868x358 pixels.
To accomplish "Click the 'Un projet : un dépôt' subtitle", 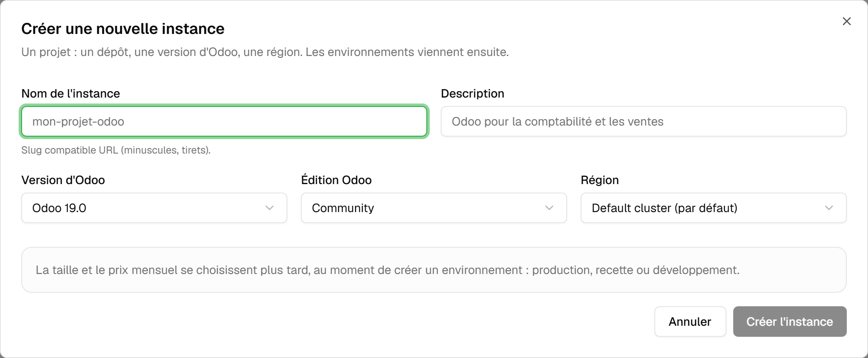I will (x=265, y=52).
